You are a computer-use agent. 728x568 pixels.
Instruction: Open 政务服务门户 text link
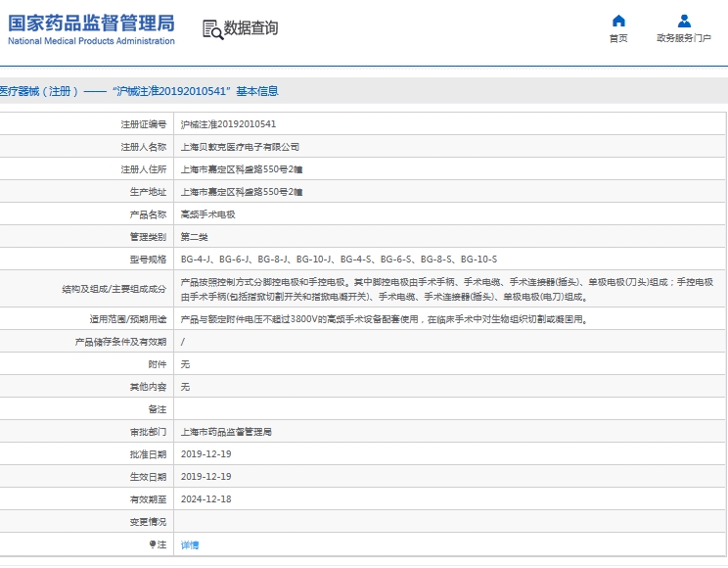[684, 38]
